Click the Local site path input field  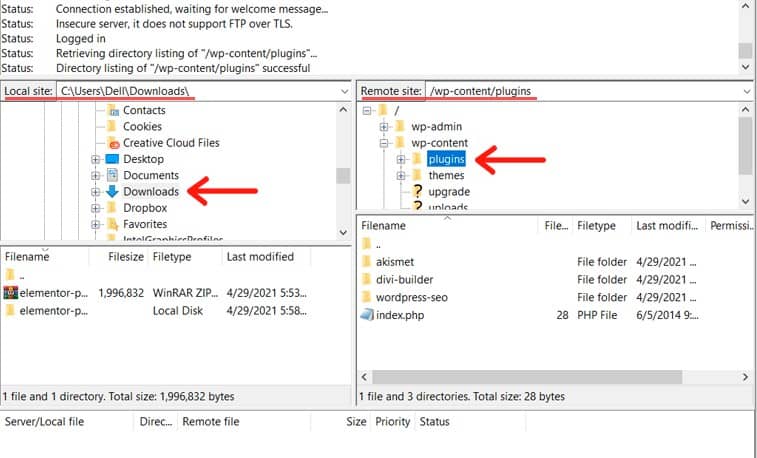(190, 92)
